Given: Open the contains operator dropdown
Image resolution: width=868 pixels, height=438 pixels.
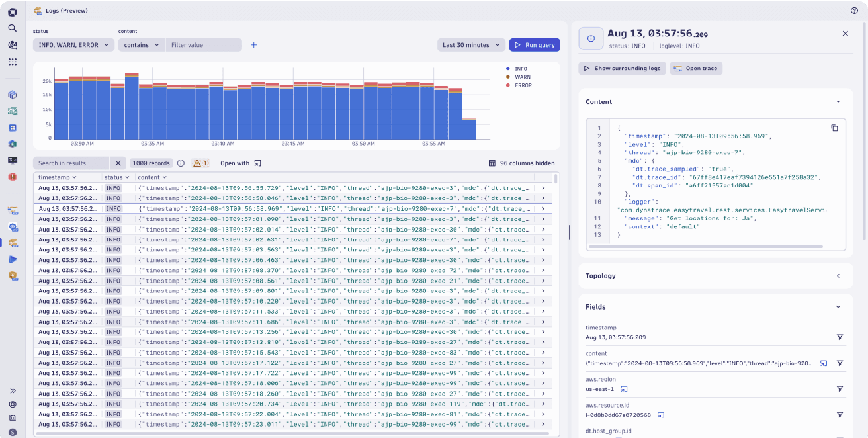Looking at the screenshot, I should pyautogui.click(x=141, y=44).
